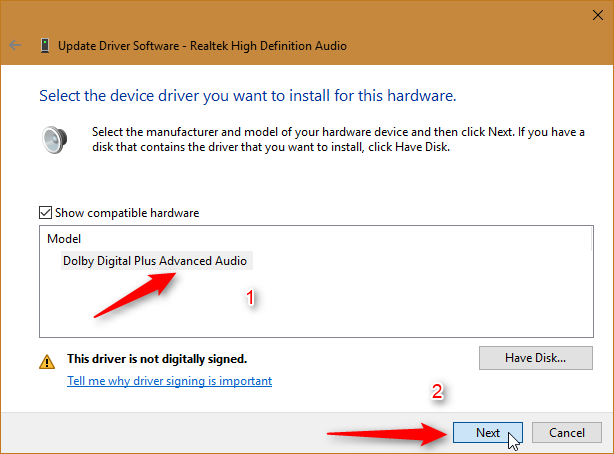Click Next to install the driver
The height and width of the screenshot is (454, 614).
click(x=488, y=432)
